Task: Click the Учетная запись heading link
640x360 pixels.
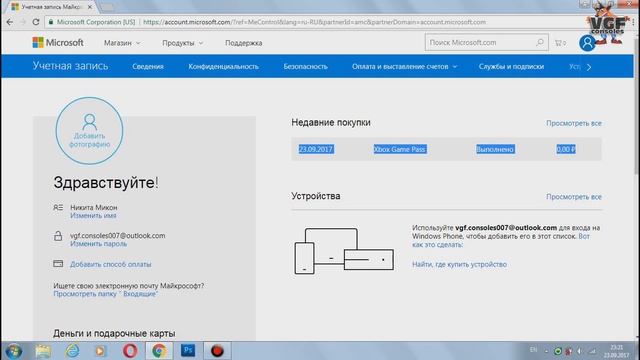Action: click(x=70, y=66)
